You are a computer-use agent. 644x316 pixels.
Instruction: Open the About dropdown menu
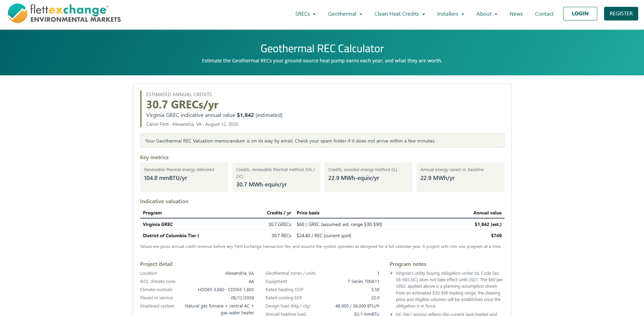pos(487,14)
